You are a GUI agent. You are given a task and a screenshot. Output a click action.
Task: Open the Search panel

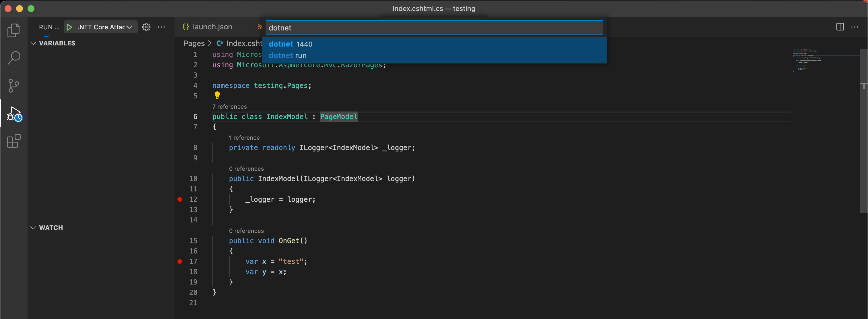pos(14,58)
